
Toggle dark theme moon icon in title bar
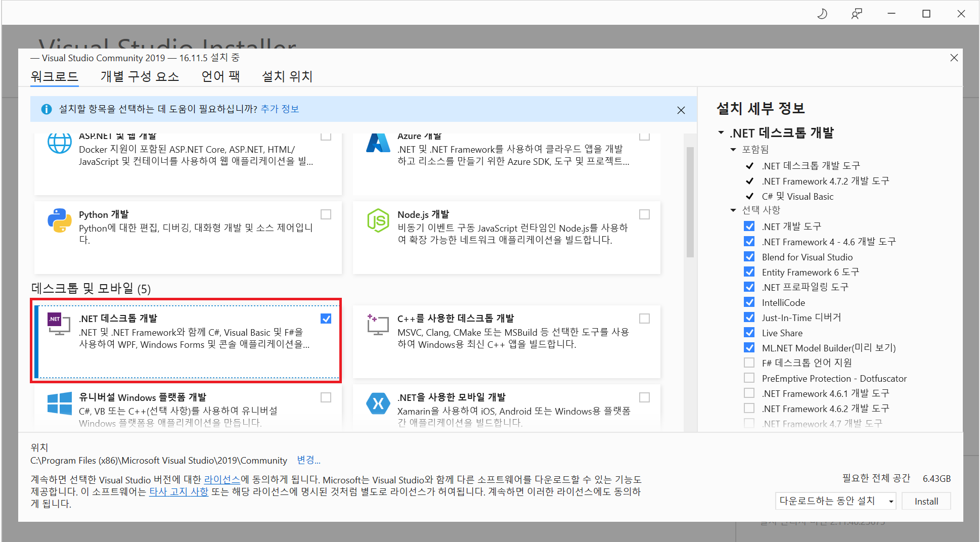click(822, 14)
